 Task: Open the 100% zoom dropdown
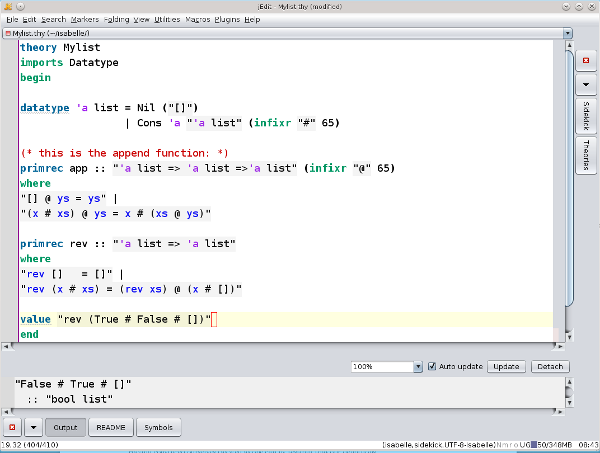[418, 367]
